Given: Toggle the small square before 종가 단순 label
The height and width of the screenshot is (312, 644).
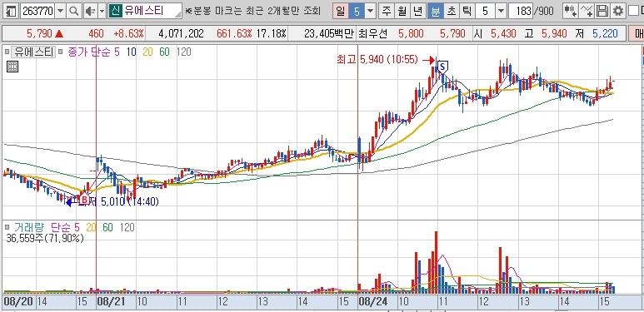Looking at the screenshot, I should click(x=60, y=52).
